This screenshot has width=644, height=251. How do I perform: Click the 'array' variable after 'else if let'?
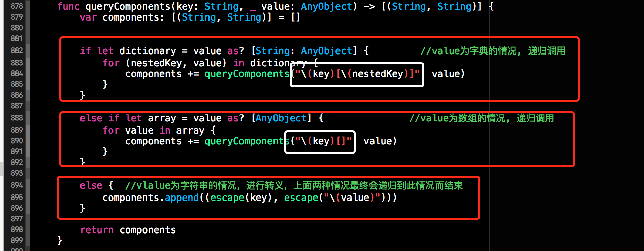coord(162,118)
